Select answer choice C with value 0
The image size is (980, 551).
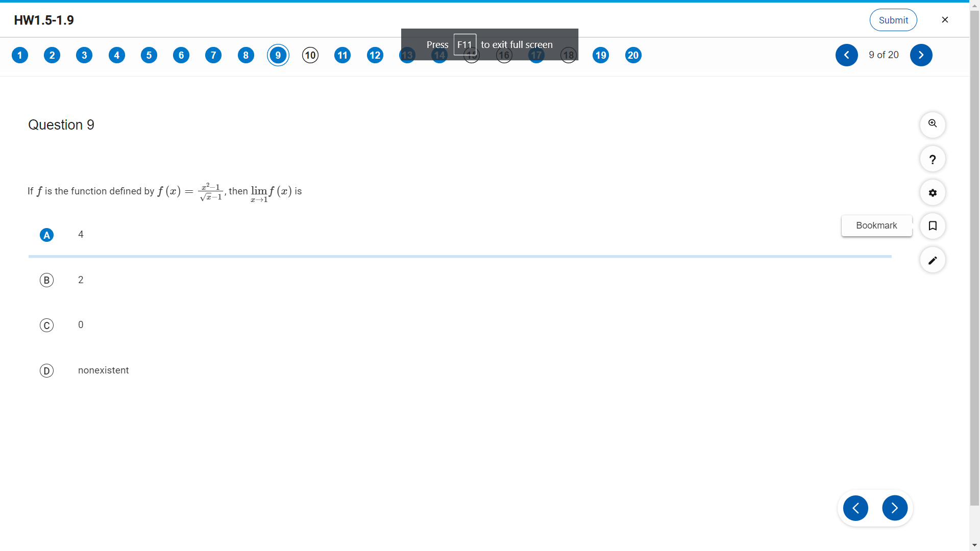tap(46, 325)
